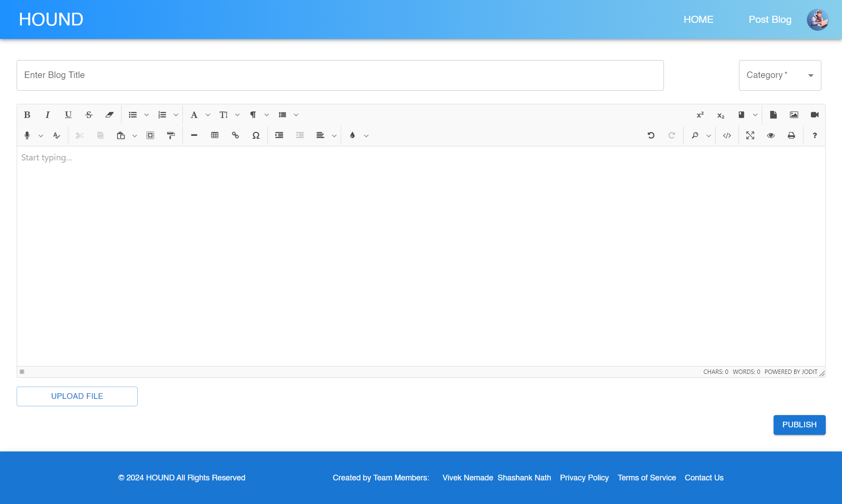Expand the text align options arrow

point(334,136)
